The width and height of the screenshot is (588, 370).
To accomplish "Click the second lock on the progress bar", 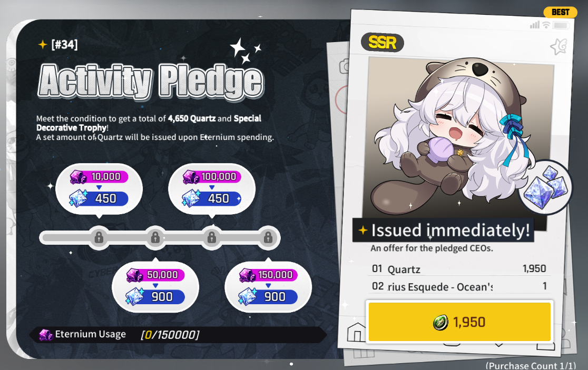I will [x=155, y=237].
